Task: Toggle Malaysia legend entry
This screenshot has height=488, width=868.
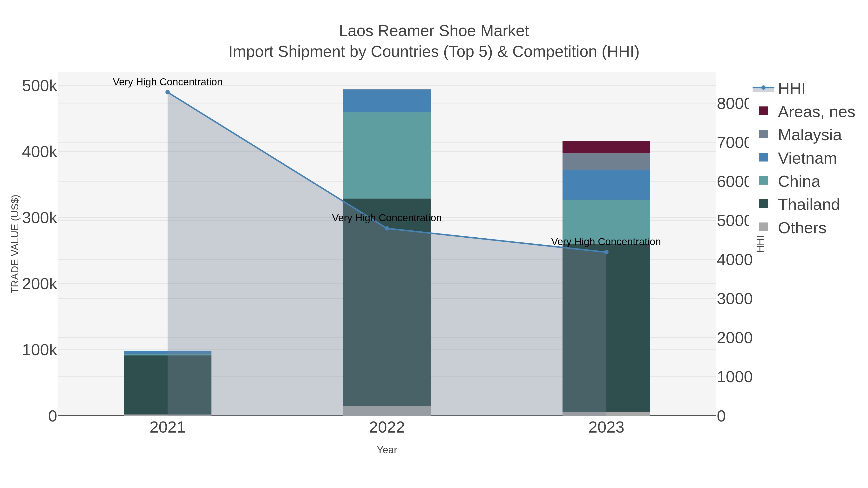Action: point(800,135)
